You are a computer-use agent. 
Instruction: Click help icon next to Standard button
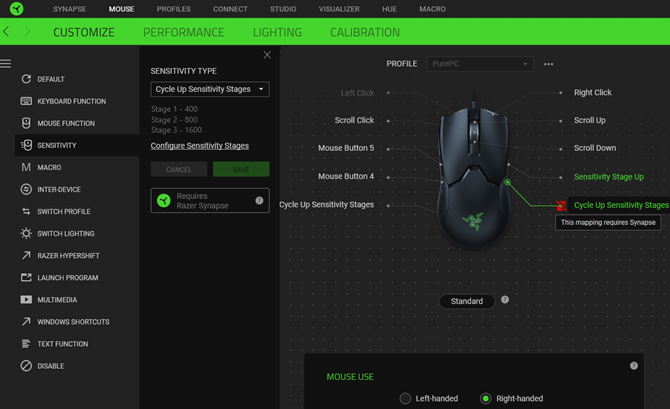coord(505,300)
